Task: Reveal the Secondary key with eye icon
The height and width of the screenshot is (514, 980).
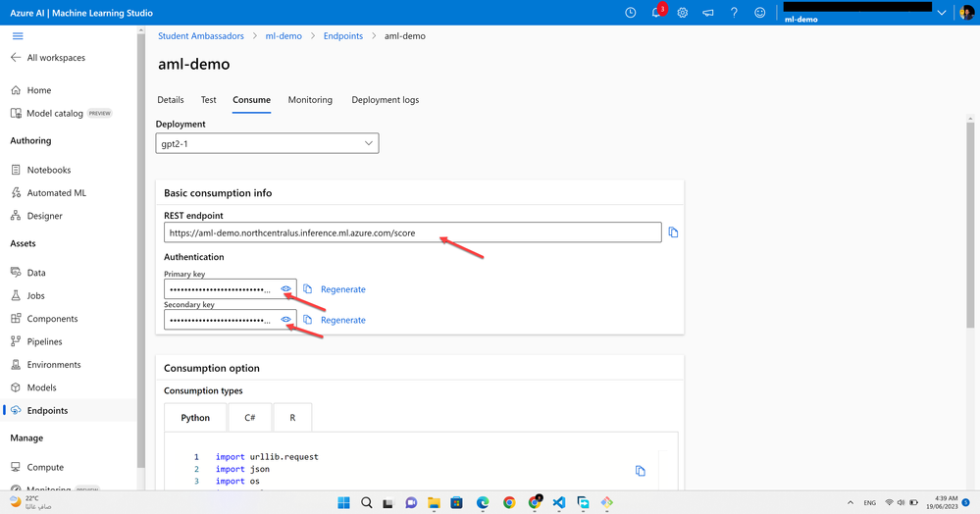Action: tap(285, 320)
